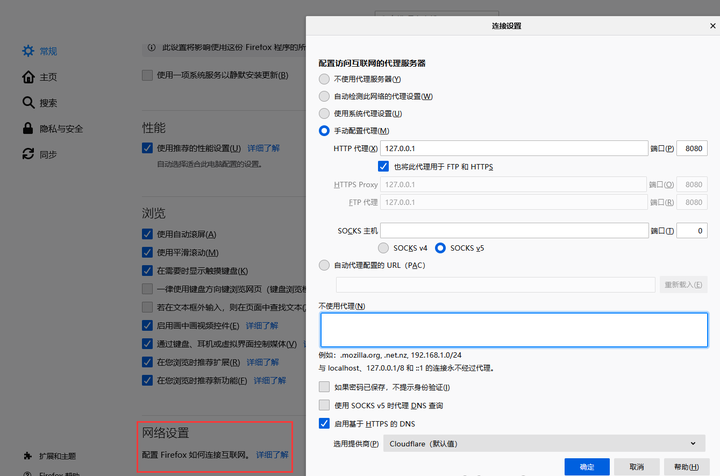Enable 一律使用键盘方向键浏览网页 checkbox

[x=147, y=289]
